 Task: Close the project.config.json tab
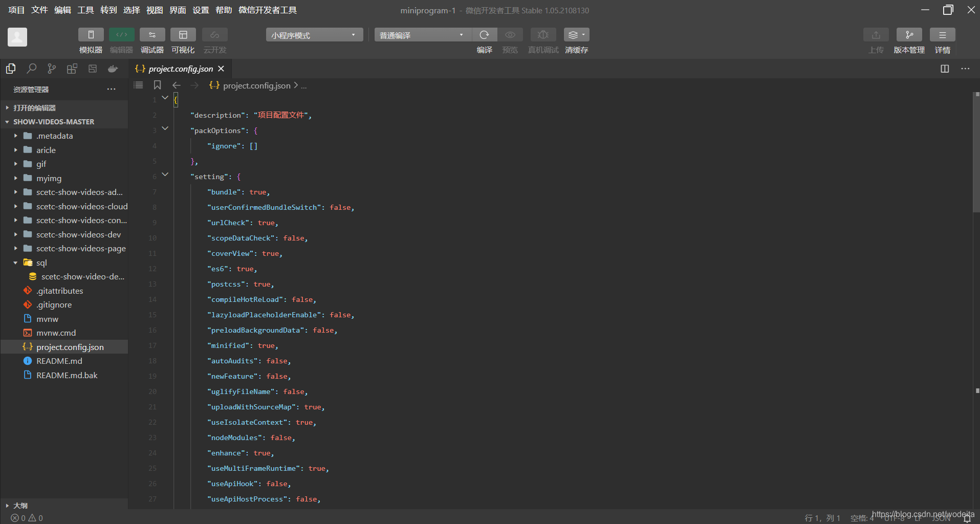tap(221, 69)
